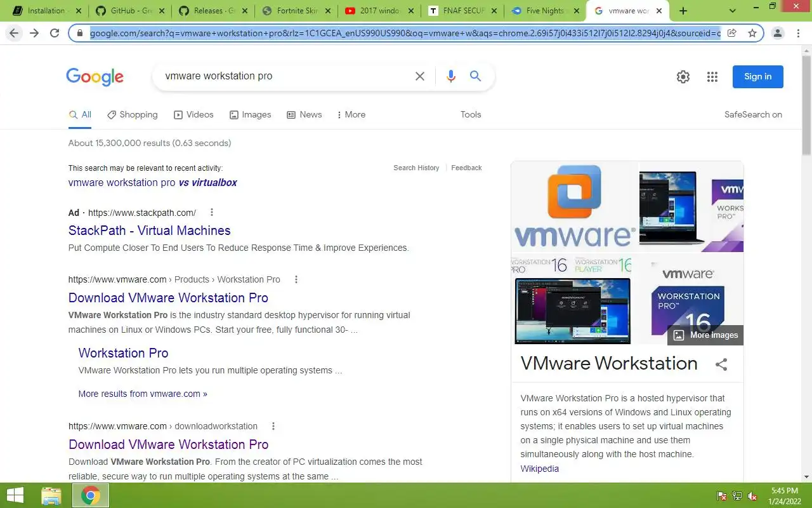812x508 pixels.
Task: Open options dots beside downloadworkstation result
Action: point(273,426)
